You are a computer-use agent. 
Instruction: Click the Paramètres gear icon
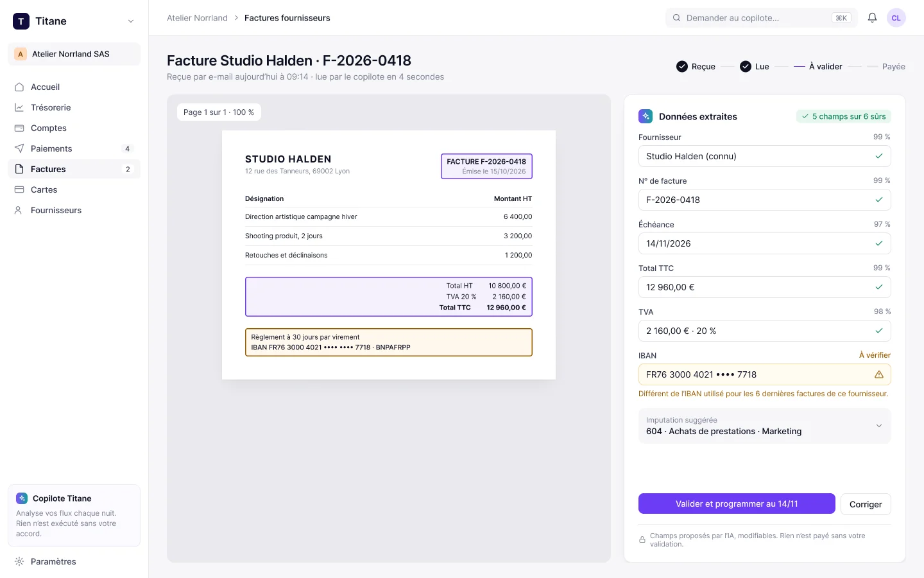19,561
